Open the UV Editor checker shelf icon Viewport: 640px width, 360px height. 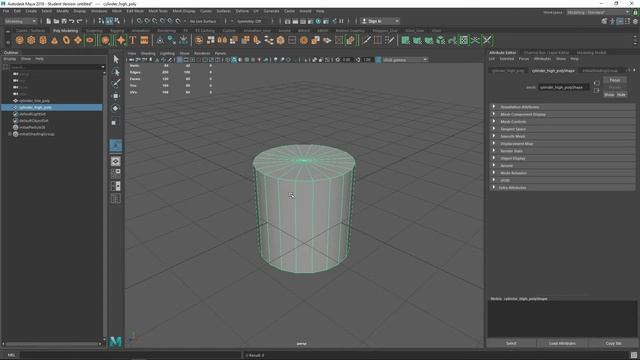pyautogui.click(x=464, y=40)
